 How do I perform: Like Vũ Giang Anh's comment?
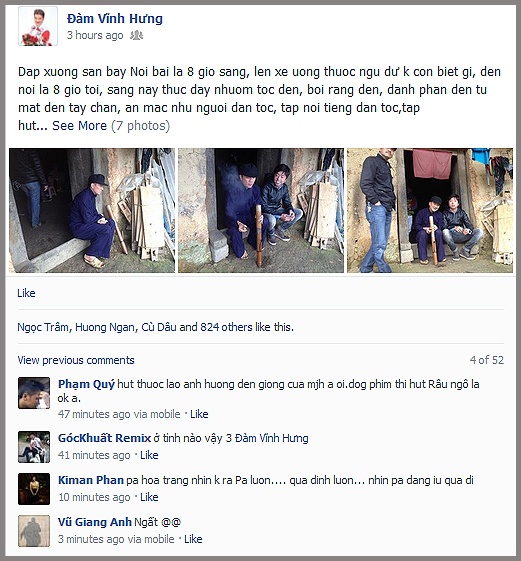(x=193, y=539)
